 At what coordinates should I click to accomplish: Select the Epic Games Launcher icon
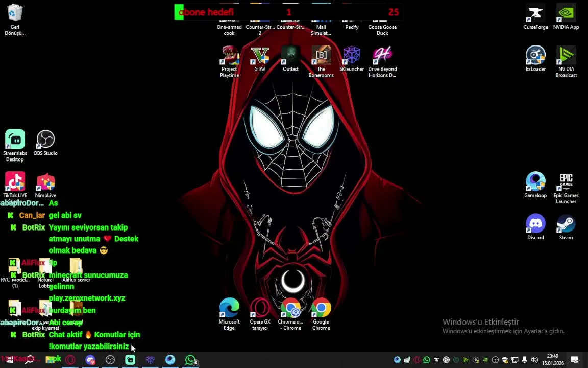point(566,188)
